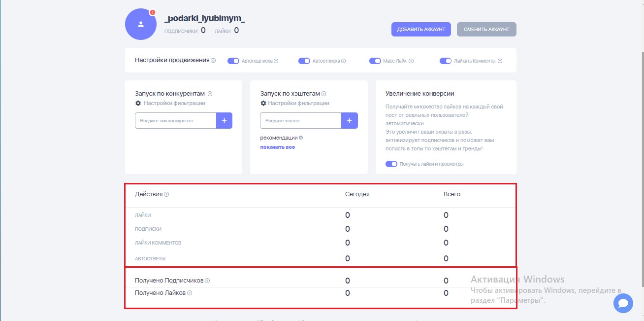Click Получено Подписчиков label

pyautogui.click(x=169, y=281)
